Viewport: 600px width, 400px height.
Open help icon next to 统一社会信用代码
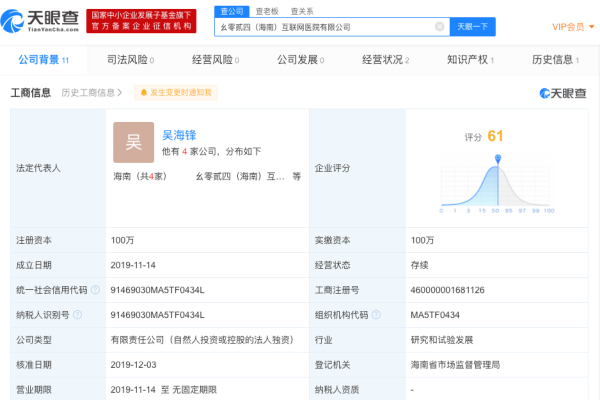[95, 290]
